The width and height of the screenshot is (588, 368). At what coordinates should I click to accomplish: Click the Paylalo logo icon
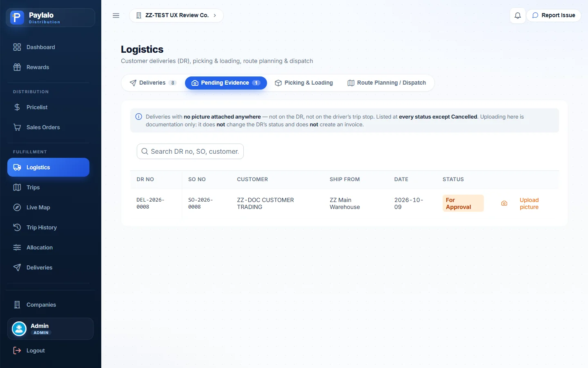click(x=17, y=18)
